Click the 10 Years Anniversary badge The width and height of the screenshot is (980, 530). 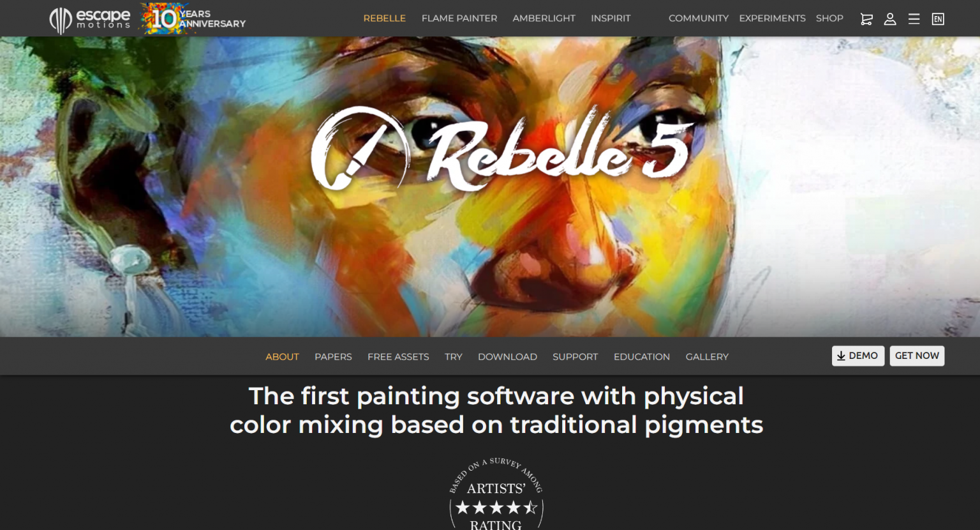click(193, 19)
